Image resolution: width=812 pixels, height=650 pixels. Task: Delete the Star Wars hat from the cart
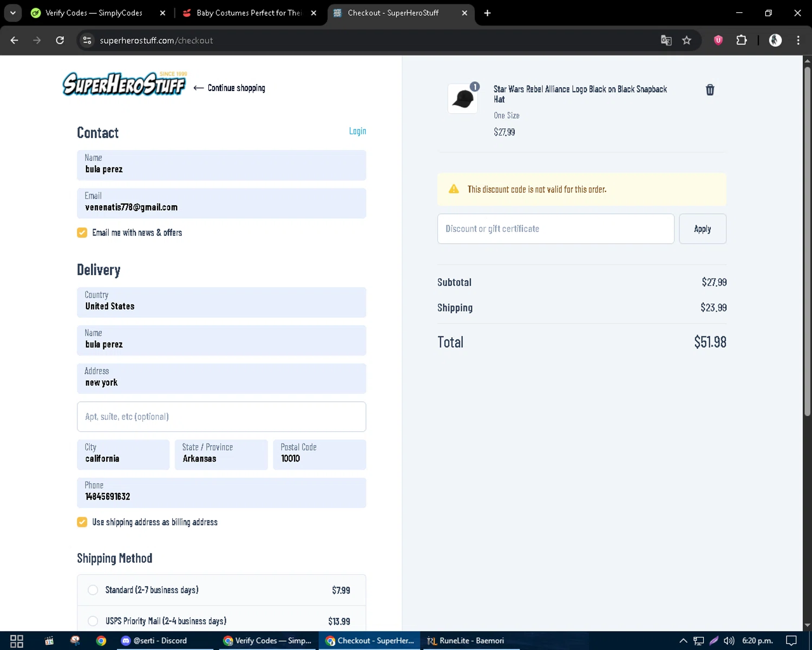pyautogui.click(x=710, y=90)
